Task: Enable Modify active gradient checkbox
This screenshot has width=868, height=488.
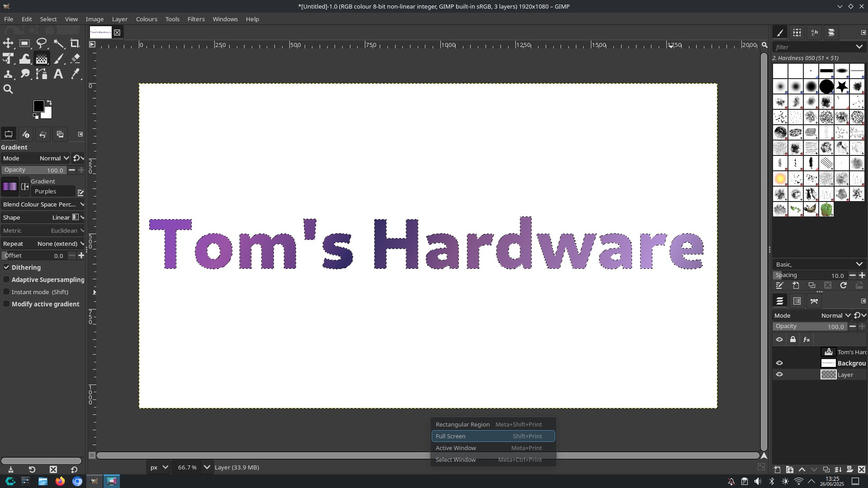Action: (6, 304)
